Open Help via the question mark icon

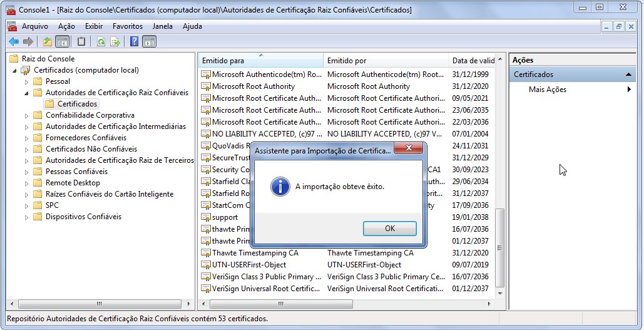coord(134,42)
